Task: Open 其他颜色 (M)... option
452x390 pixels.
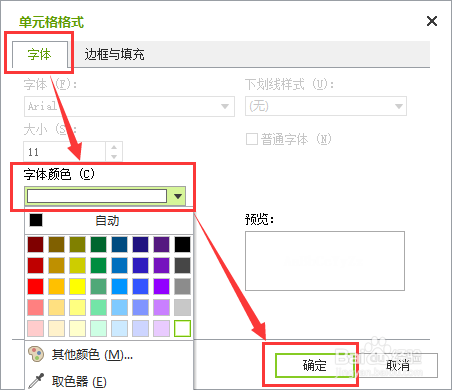Action: click(x=92, y=355)
